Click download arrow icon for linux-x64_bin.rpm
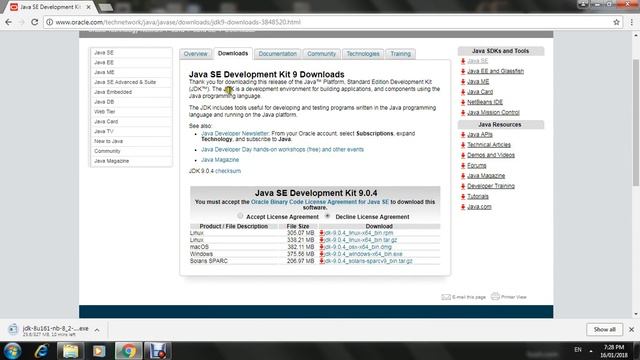Viewport: 640px width, 360px height. tap(322, 233)
